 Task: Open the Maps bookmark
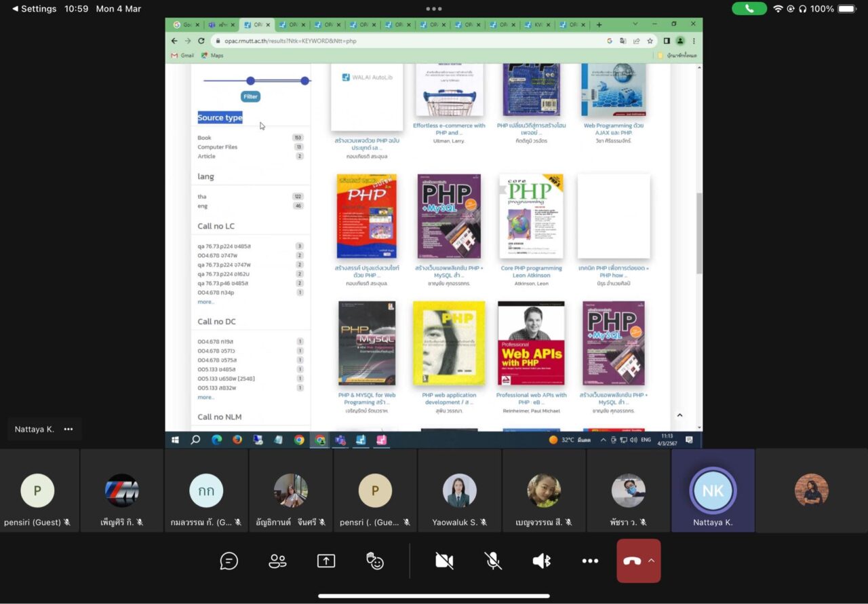[x=212, y=56]
